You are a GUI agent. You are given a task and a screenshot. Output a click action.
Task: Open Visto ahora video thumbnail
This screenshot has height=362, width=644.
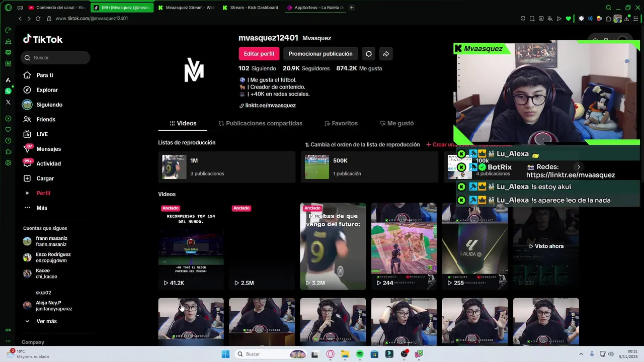tap(546, 246)
